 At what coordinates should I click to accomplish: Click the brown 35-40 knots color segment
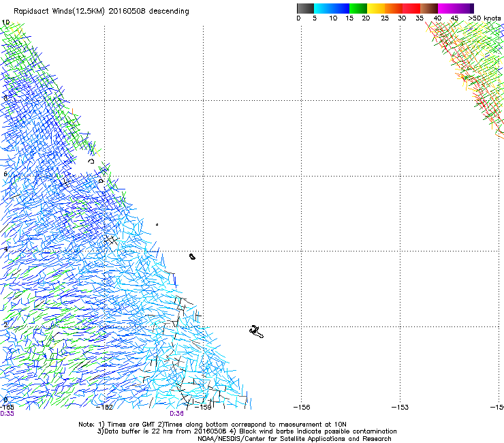(x=429, y=8)
